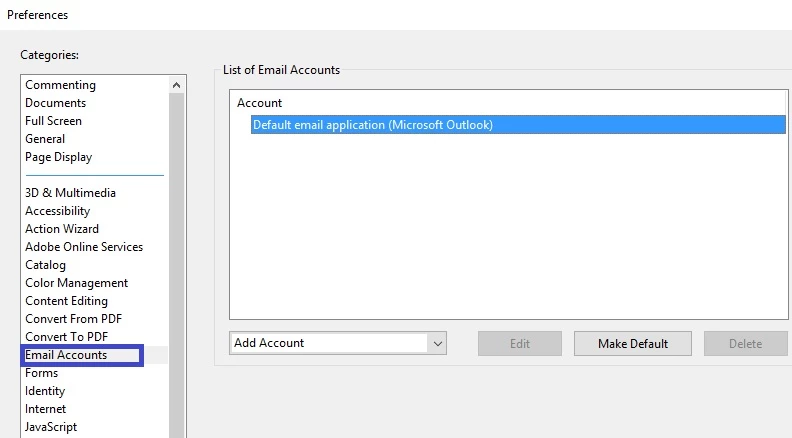Open the Add Account dropdown
Viewport: 792px width, 438px height.
pos(338,344)
